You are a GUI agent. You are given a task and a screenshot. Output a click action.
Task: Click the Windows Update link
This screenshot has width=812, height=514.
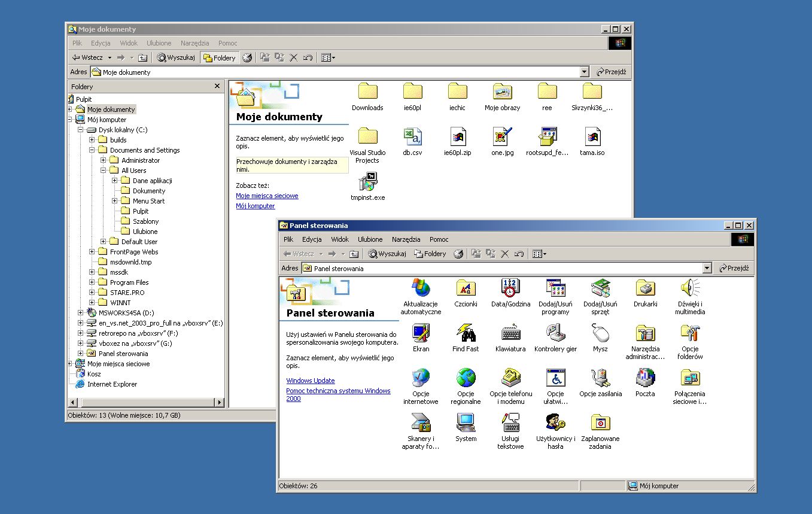pyautogui.click(x=310, y=381)
